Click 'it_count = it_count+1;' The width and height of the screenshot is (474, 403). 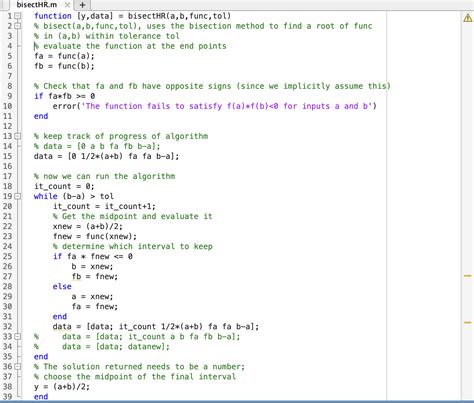pos(104,206)
